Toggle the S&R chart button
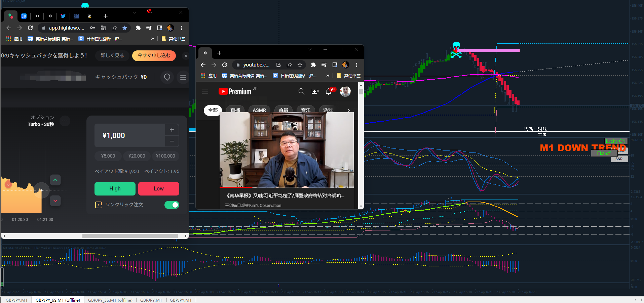 click(x=619, y=159)
